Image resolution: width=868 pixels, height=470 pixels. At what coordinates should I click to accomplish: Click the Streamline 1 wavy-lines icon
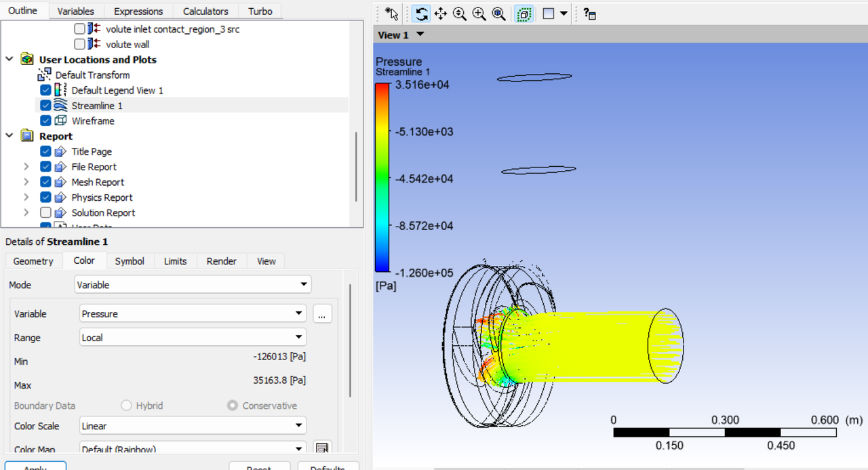[x=60, y=105]
